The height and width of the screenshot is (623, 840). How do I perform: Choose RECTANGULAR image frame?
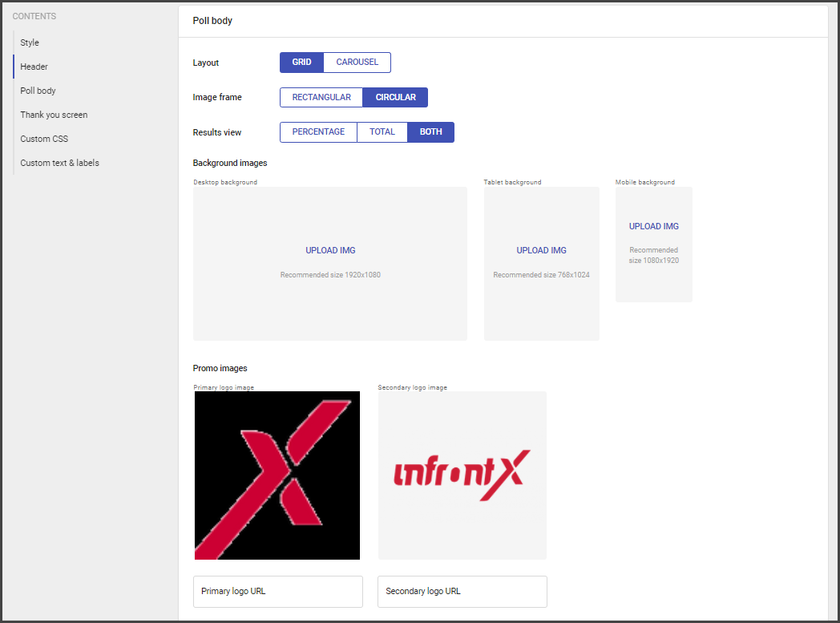tap(321, 97)
